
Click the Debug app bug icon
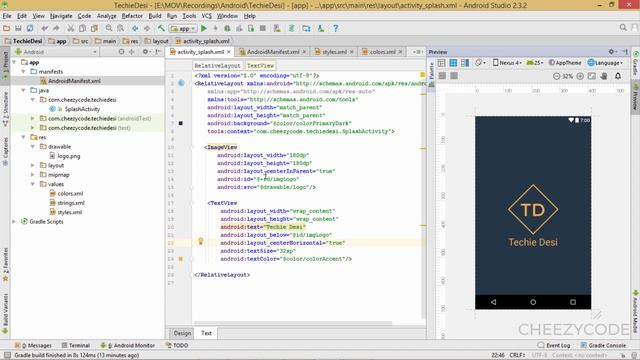[227, 28]
